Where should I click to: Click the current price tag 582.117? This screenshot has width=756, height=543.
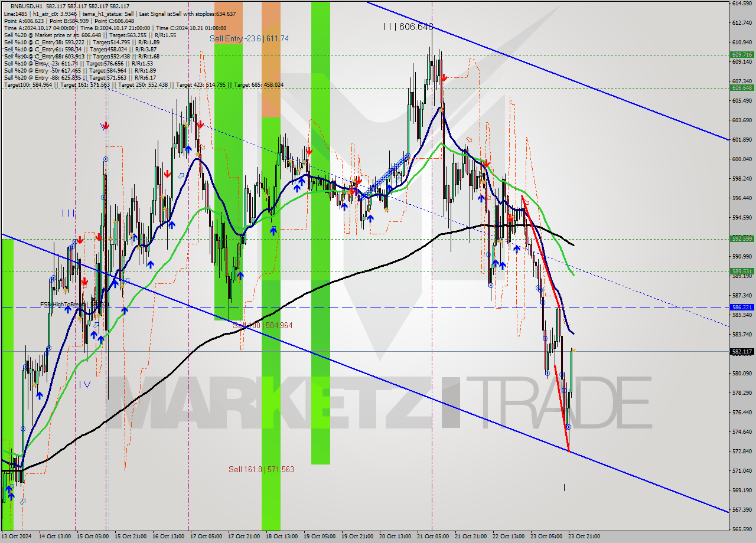(742, 352)
